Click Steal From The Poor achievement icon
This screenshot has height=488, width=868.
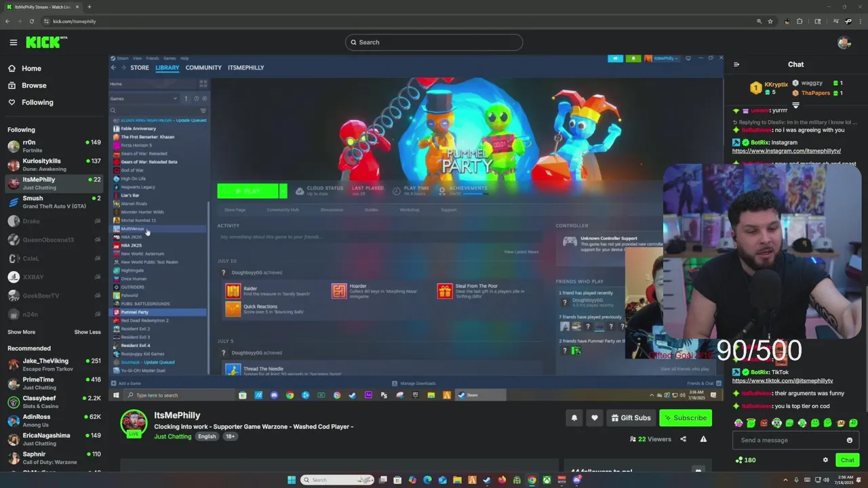pyautogui.click(x=445, y=291)
